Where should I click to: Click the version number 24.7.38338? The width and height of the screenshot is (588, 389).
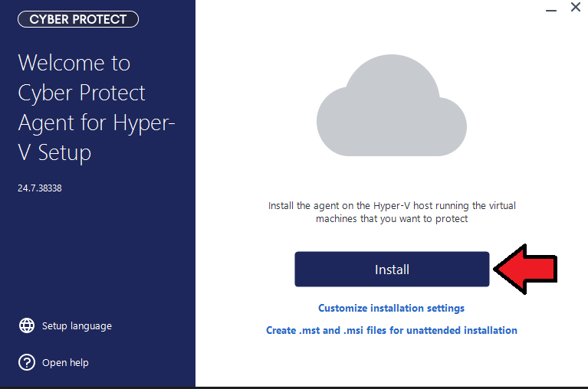[x=40, y=188]
